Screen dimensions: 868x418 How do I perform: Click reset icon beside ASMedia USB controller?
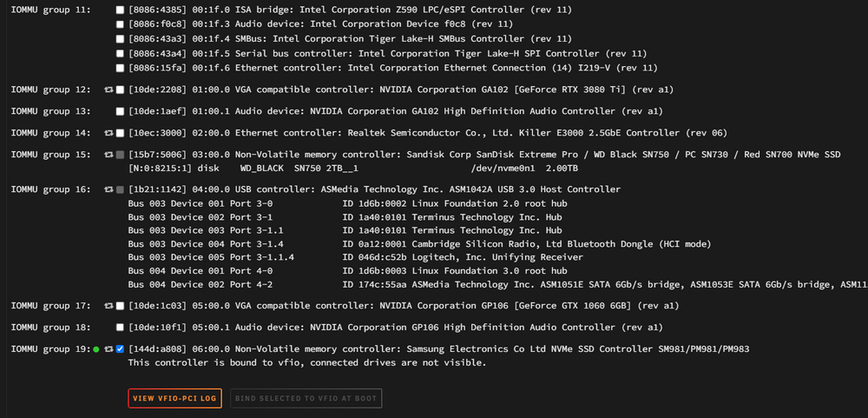pos(109,189)
